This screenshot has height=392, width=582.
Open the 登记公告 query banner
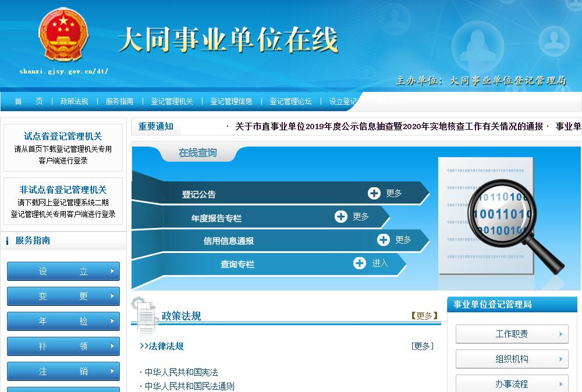[x=281, y=193]
